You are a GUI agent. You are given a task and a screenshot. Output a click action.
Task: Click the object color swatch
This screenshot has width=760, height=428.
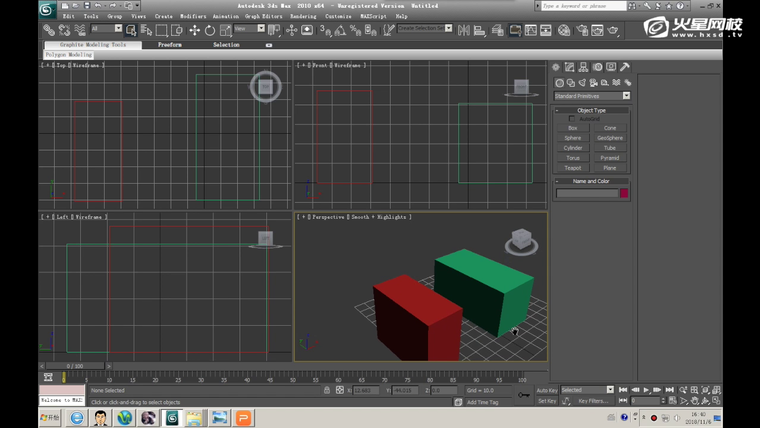(624, 193)
